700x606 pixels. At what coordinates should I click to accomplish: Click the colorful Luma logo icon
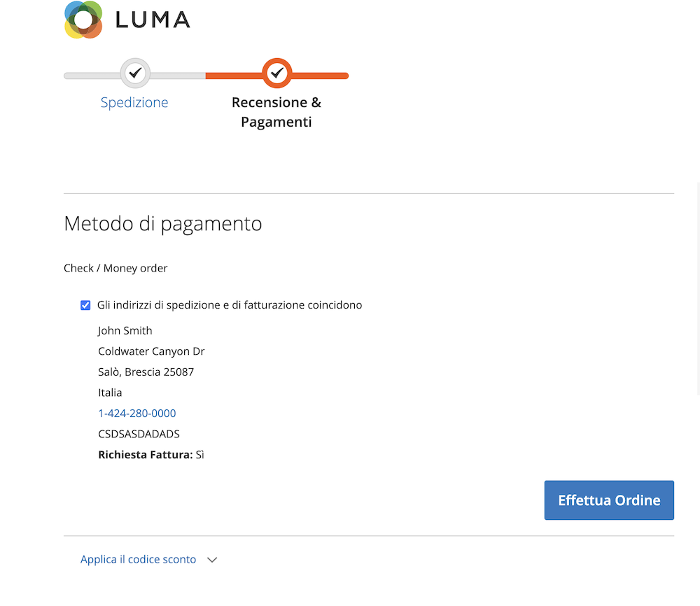83,20
